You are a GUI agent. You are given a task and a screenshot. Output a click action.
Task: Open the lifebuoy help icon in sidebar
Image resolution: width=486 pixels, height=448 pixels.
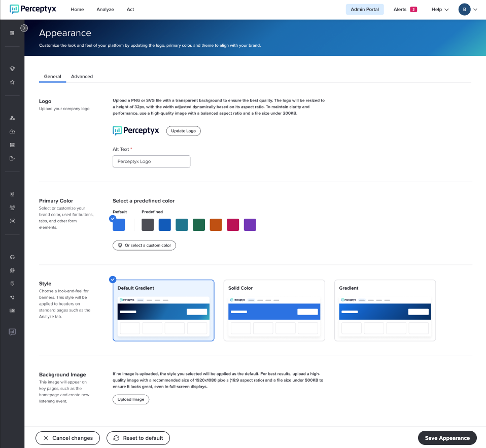click(x=12, y=270)
